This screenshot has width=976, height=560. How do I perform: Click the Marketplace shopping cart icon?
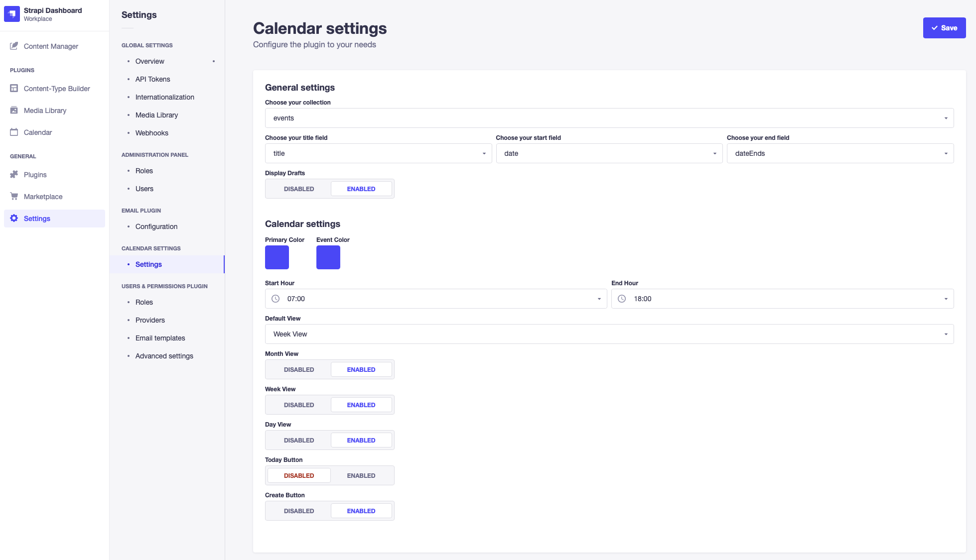14,197
